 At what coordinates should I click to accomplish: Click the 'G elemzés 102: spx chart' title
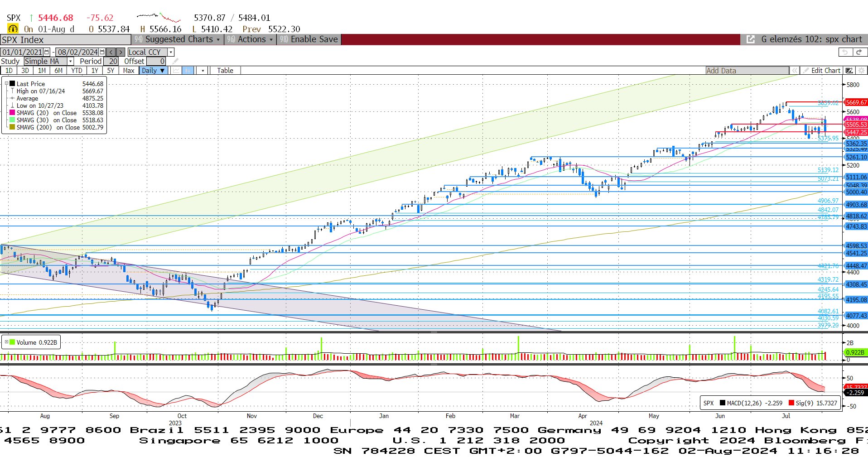coord(811,39)
